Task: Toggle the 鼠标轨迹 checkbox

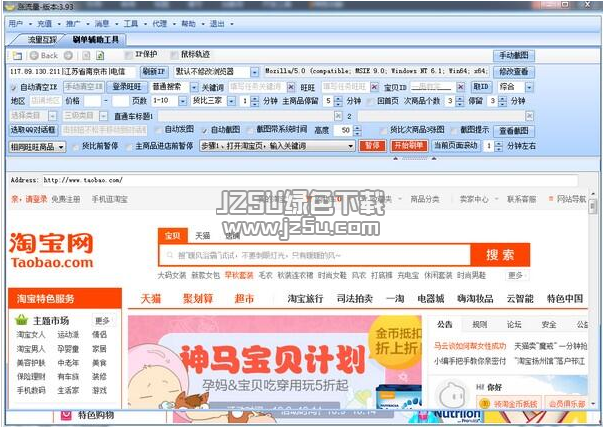Action: [174, 55]
